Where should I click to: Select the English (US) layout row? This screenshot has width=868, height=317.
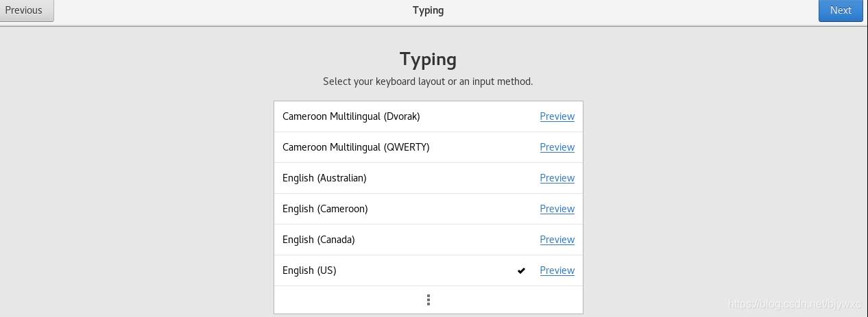click(x=309, y=270)
